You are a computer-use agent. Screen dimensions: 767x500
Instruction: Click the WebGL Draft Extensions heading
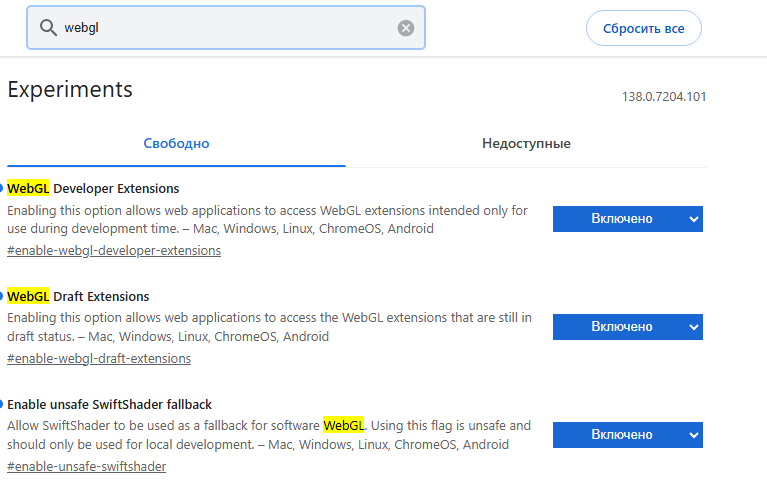pos(79,296)
